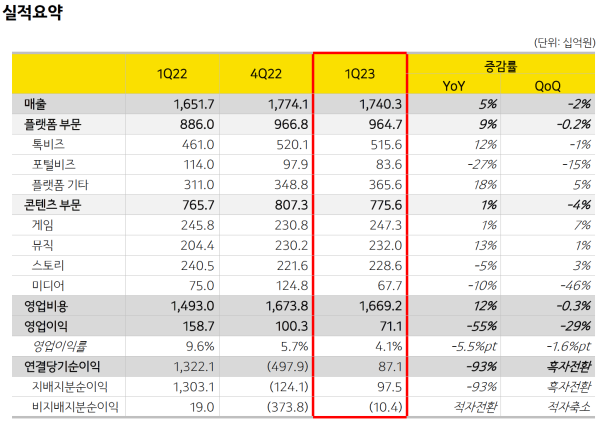Click the 스토리 4Q22 value 221.6

coord(292,266)
